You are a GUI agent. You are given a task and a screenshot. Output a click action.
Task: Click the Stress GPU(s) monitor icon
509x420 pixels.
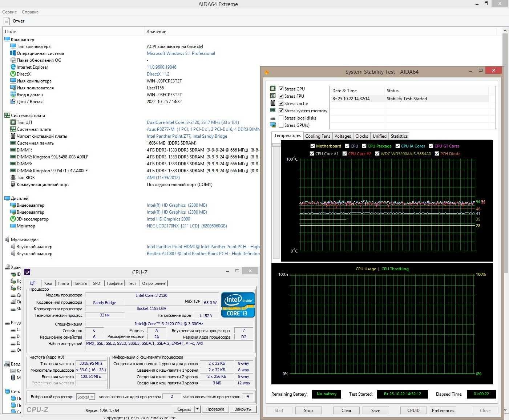pos(273,125)
